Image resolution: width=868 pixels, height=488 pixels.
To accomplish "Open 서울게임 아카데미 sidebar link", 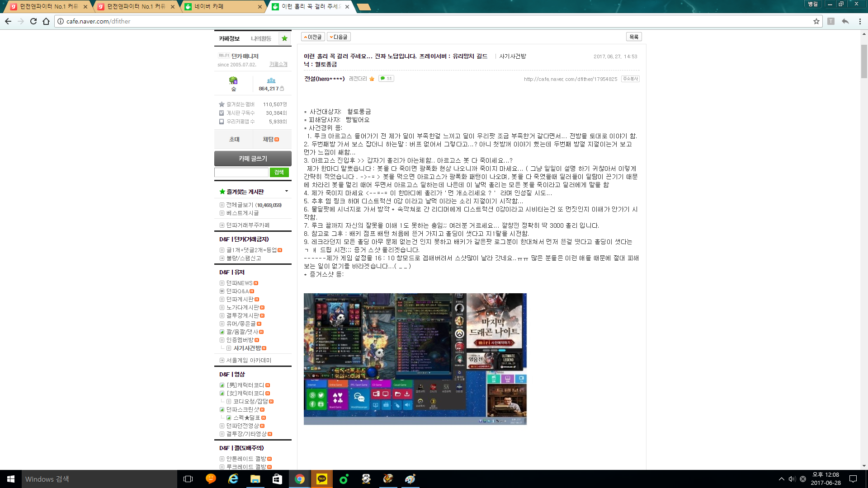I will 249,360.
